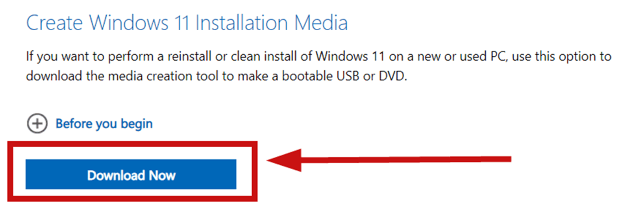The height and width of the screenshot is (209, 644).
Task: Click the word Now on the blue button
Action: pos(162,175)
